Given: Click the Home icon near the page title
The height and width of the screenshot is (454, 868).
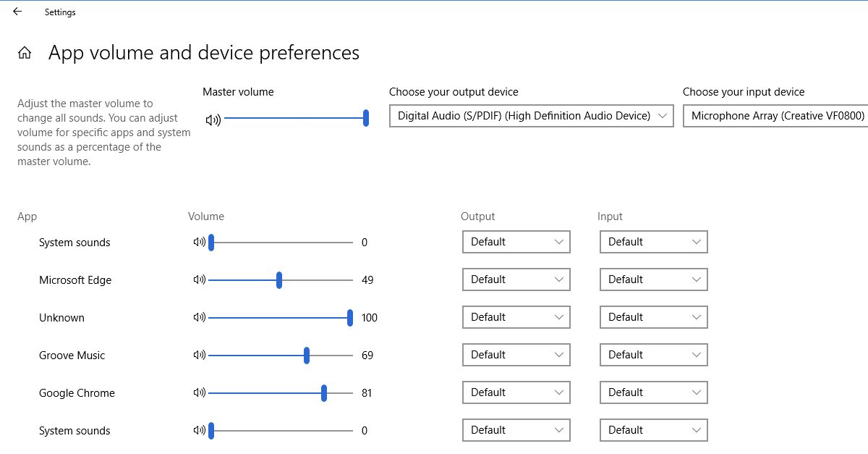Looking at the screenshot, I should 24,53.
